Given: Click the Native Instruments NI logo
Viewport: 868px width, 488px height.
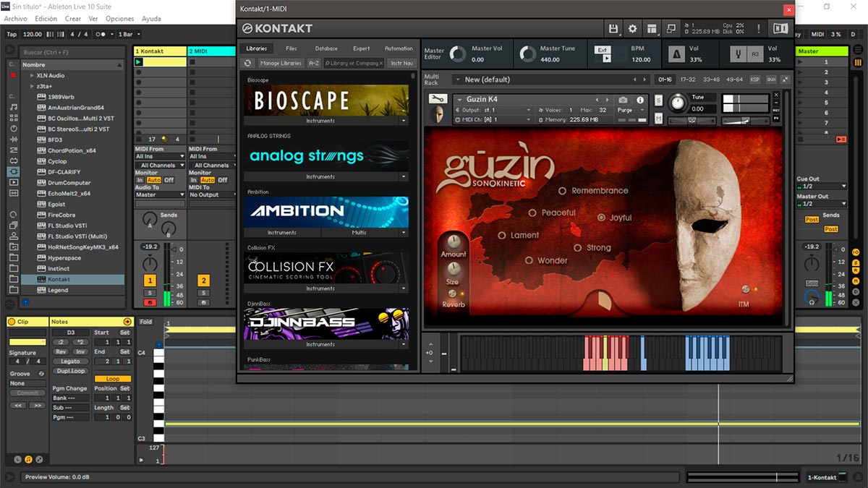Looking at the screenshot, I should click(x=780, y=29).
